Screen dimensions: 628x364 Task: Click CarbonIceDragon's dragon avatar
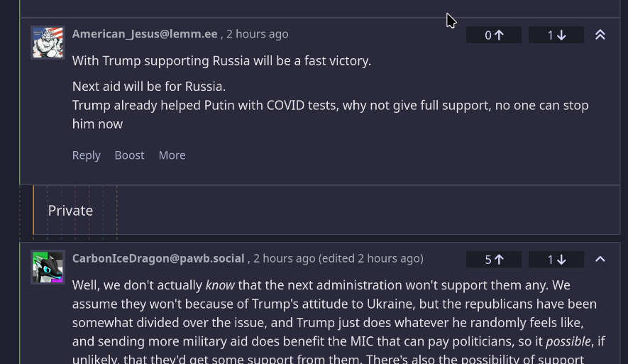tap(48, 267)
